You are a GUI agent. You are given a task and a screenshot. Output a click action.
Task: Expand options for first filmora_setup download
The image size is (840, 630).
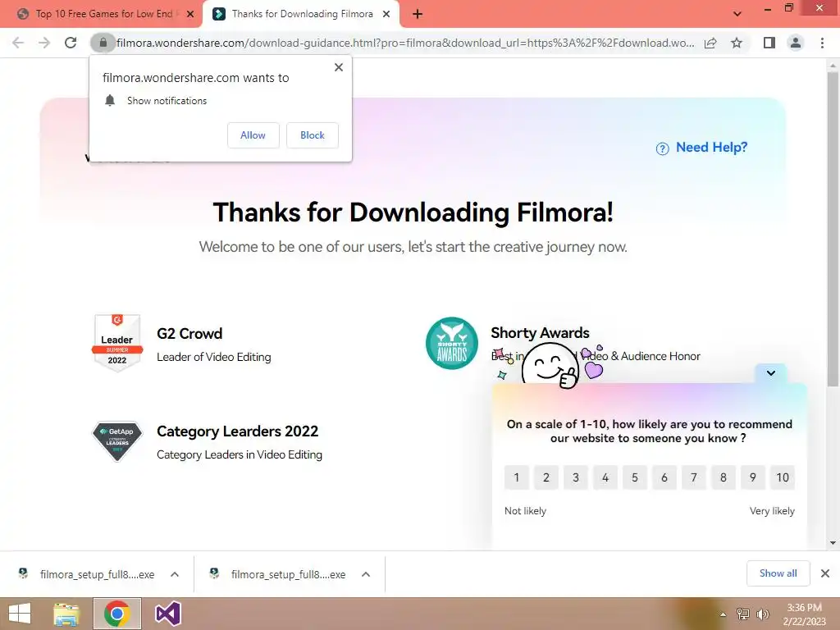pyautogui.click(x=175, y=574)
